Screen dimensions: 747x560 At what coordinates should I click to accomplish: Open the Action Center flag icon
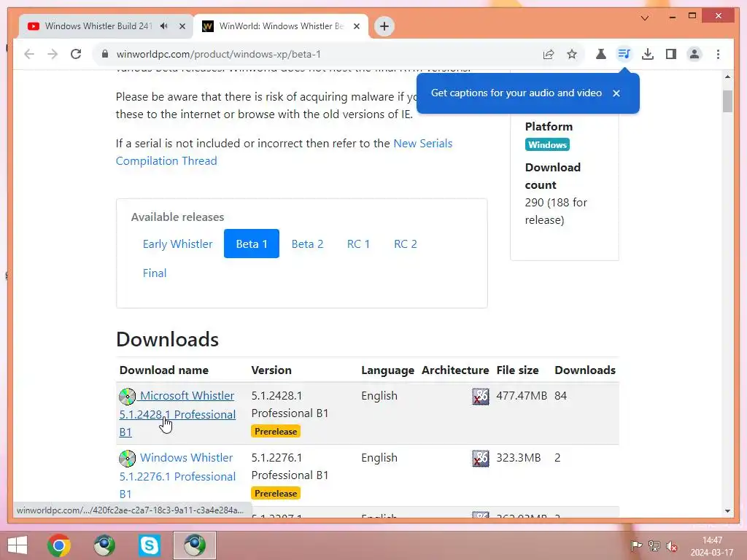click(636, 545)
